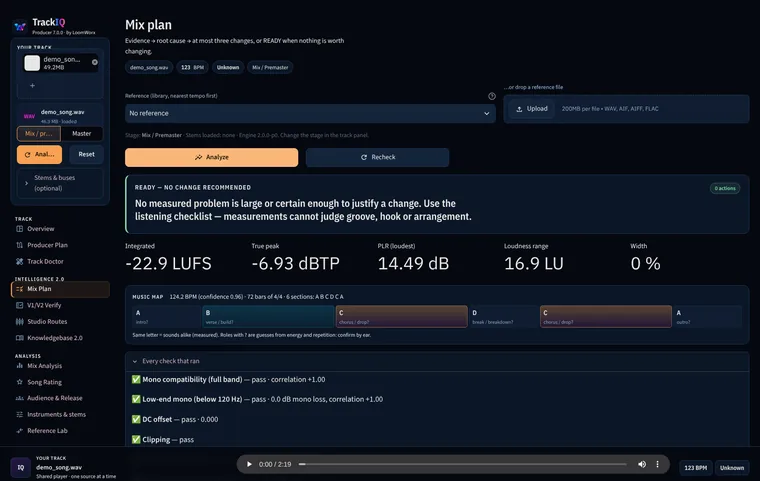
Task: Switch stage to Master
Action: point(81,134)
